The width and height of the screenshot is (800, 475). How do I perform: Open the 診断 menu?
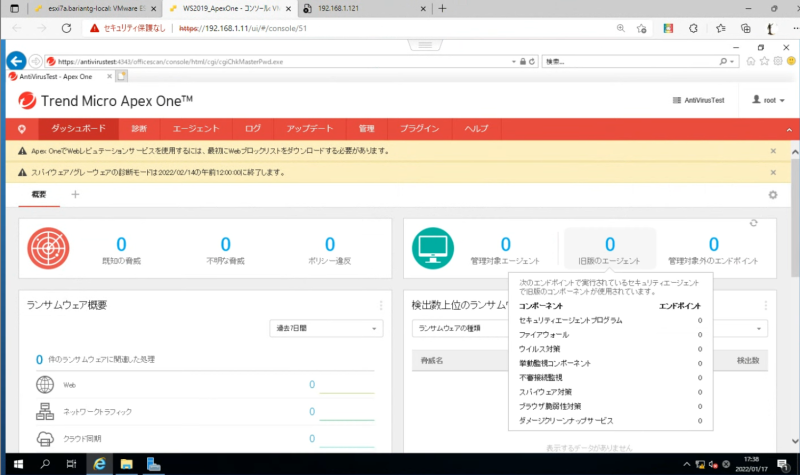(139, 129)
